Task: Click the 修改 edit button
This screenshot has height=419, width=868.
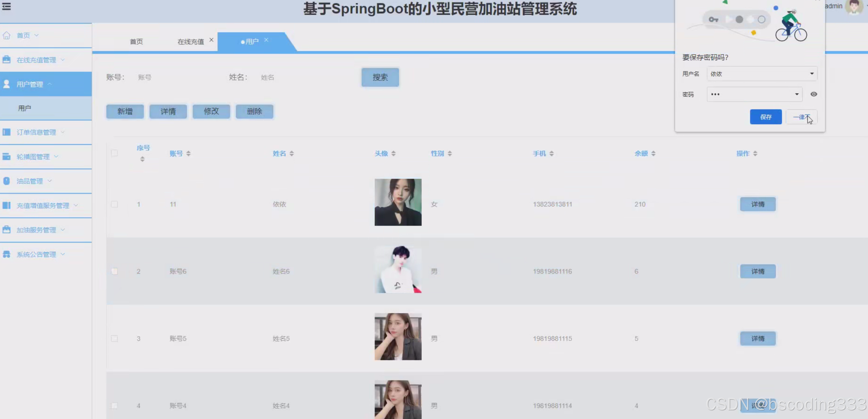Action: [x=211, y=111]
